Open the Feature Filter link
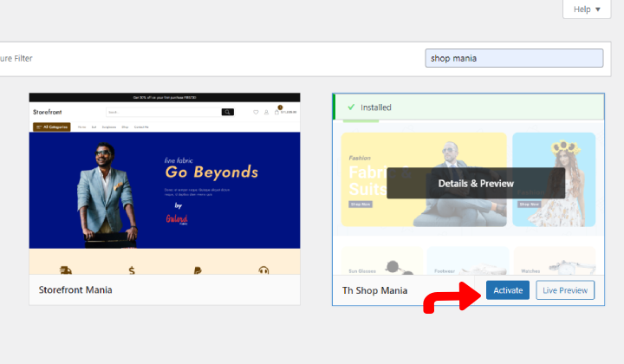Viewport: 624px width, 364px height. [x=16, y=58]
